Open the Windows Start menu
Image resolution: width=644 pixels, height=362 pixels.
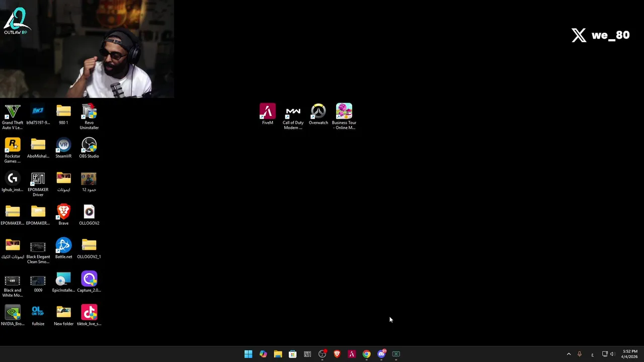[248, 354]
